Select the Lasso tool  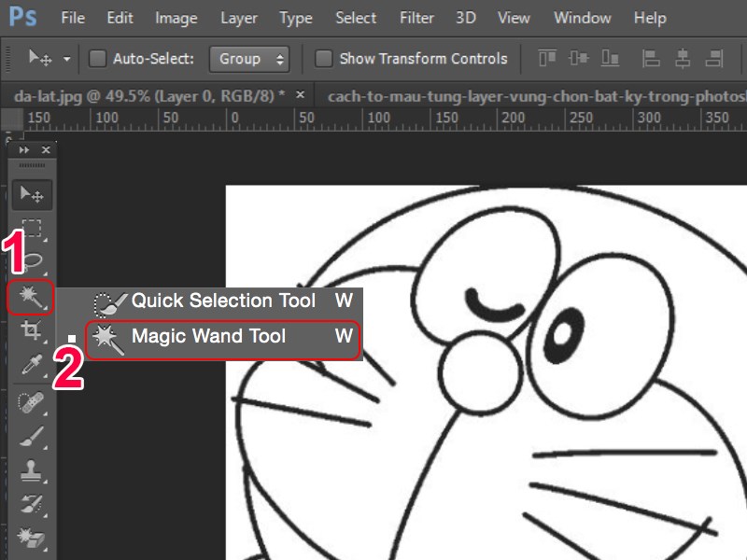[33, 261]
